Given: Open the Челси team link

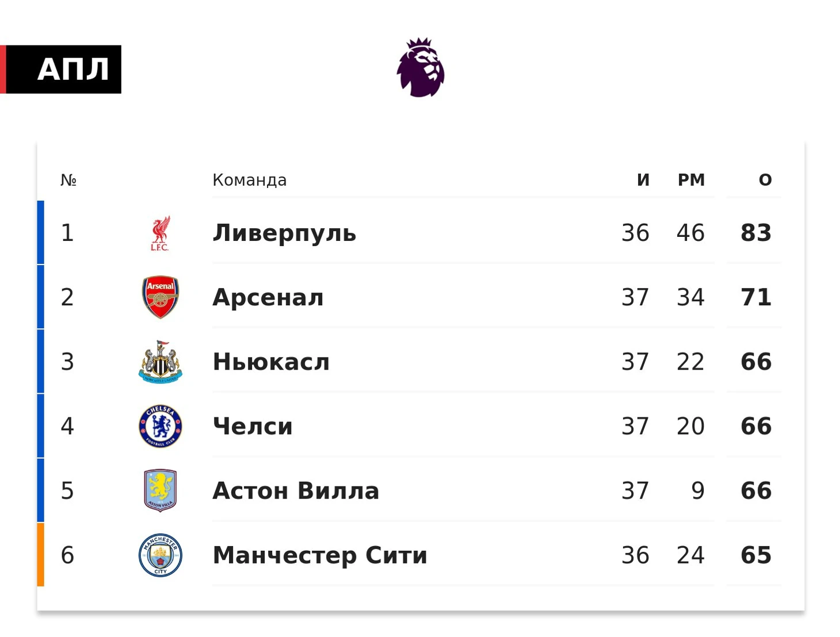Looking at the screenshot, I should click(253, 426).
